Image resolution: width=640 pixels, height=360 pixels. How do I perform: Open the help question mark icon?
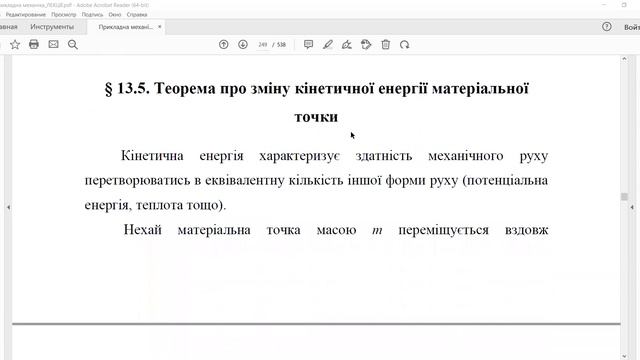point(607,27)
